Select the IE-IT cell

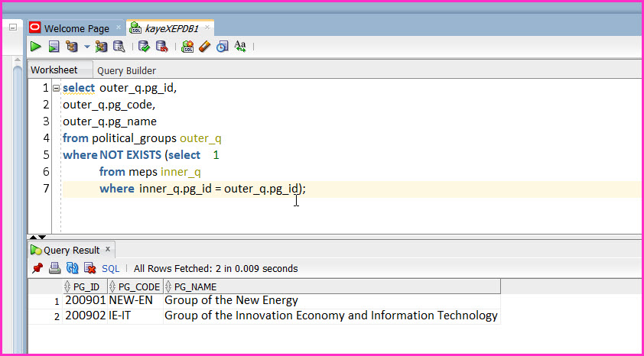[x=135, y=316]
